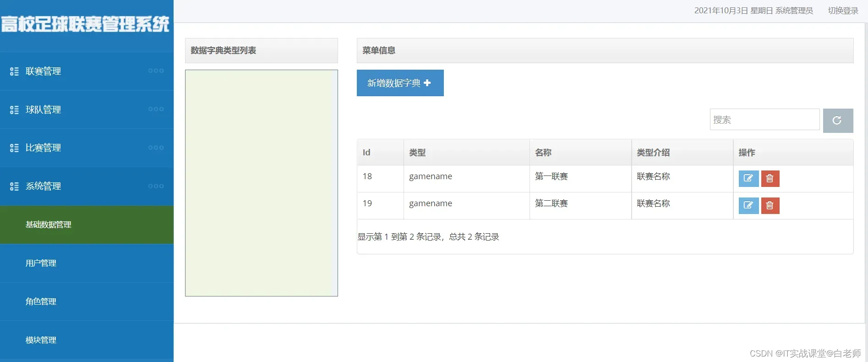Click the list icon beside 比赛管理
Viewport: 868px width, 362px height.
point(14,148)
